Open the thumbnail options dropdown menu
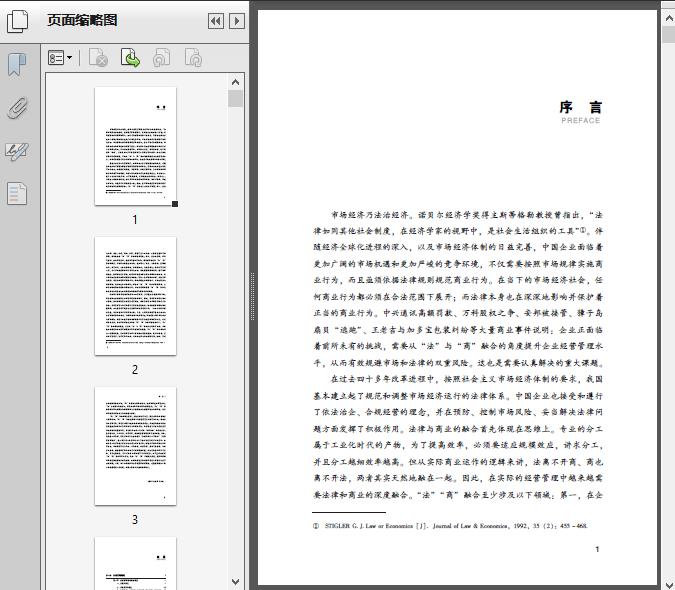Image resolution: width=675 pixels, height=590 pixels. 60,59
